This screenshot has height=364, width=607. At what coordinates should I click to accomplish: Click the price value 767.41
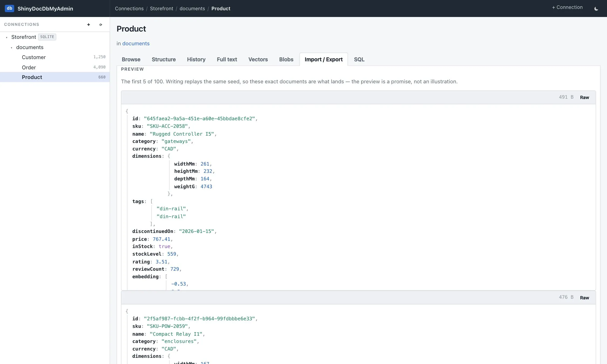click(162, 239)
